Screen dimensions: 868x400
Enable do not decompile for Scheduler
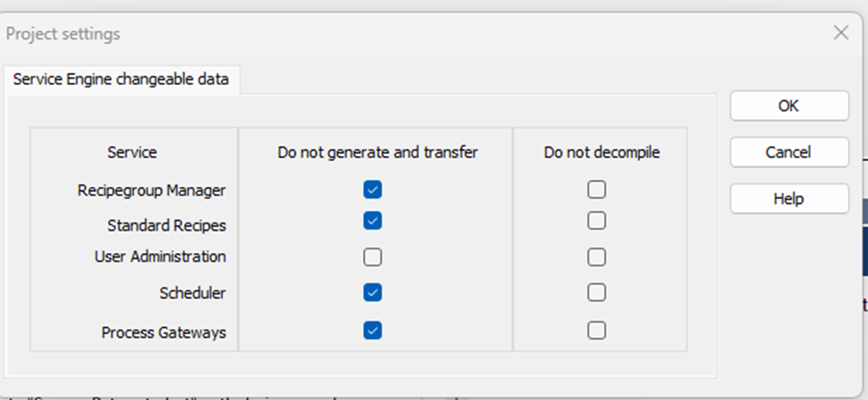point(596,293)
